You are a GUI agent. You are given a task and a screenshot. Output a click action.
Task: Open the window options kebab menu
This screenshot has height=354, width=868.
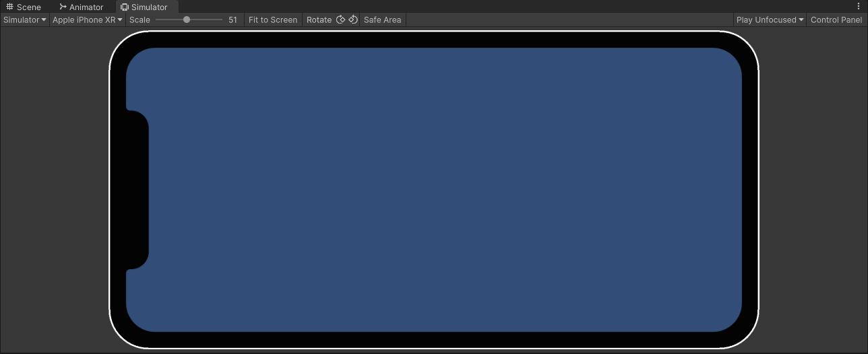pos(858,6)
